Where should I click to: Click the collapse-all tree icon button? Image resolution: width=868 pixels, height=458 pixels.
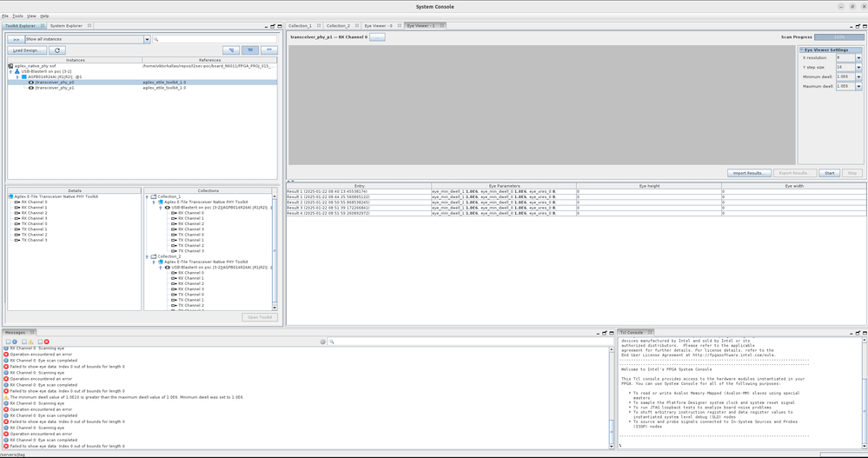coord(268,50)
